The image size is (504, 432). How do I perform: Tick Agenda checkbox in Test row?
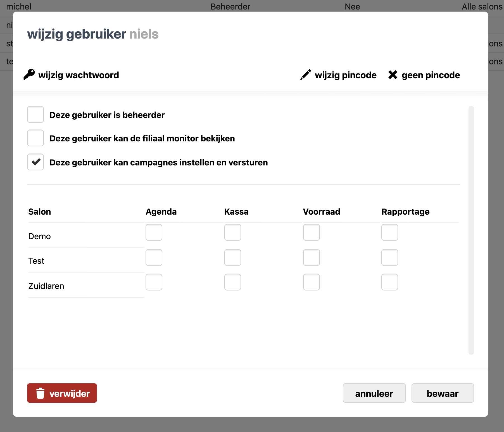[154, 257]
